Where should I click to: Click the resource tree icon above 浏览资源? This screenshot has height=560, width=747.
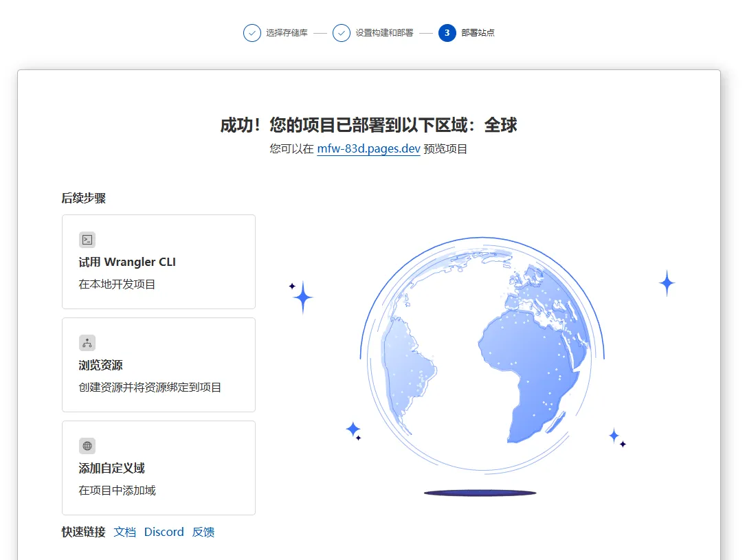click(87, 343)
